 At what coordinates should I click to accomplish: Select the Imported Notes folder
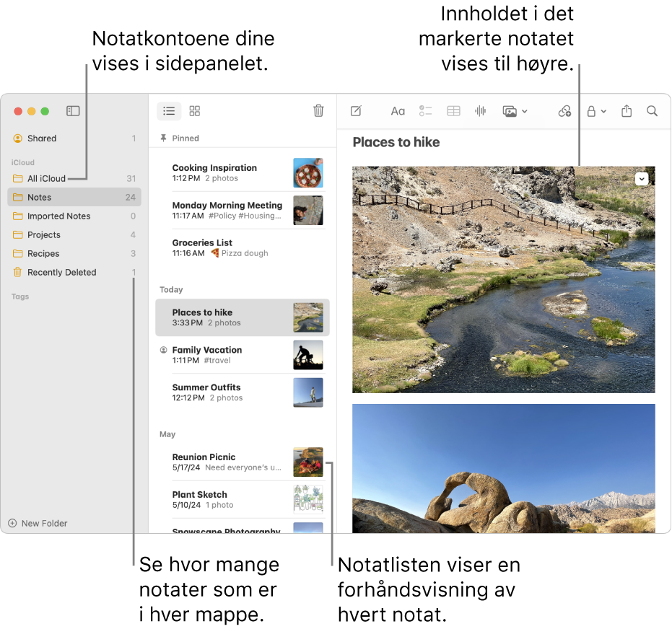pos(59,216)
